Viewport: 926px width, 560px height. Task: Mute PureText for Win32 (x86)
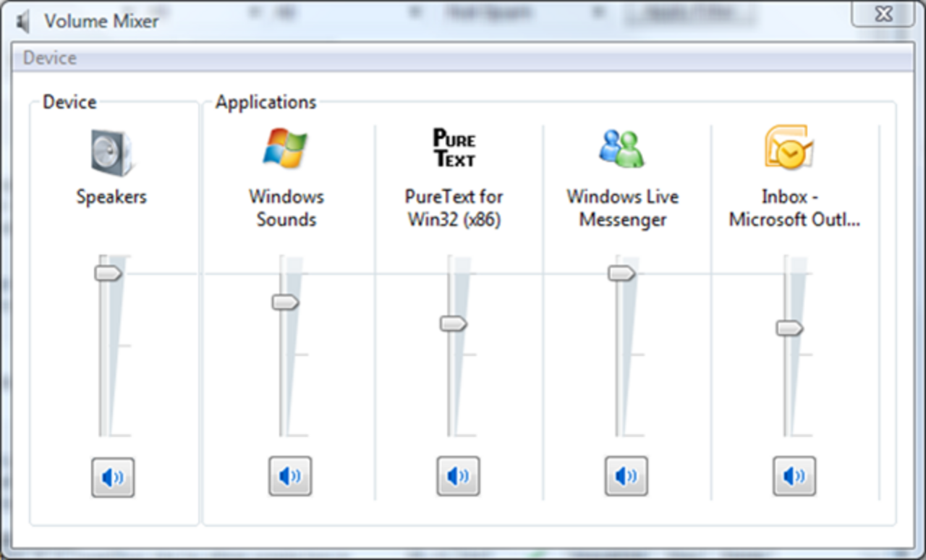point(458,476)
